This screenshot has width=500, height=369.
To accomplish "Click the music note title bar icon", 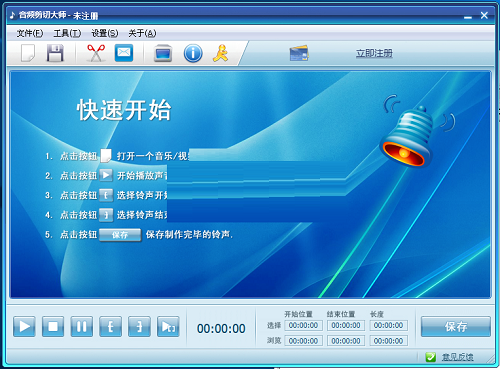I will [12, 15].
